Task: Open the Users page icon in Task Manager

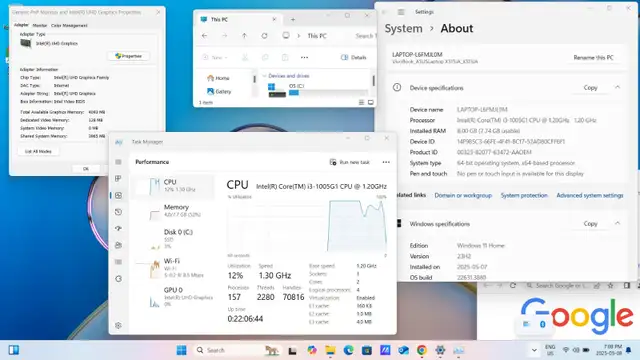Action: tap(118, 245)
